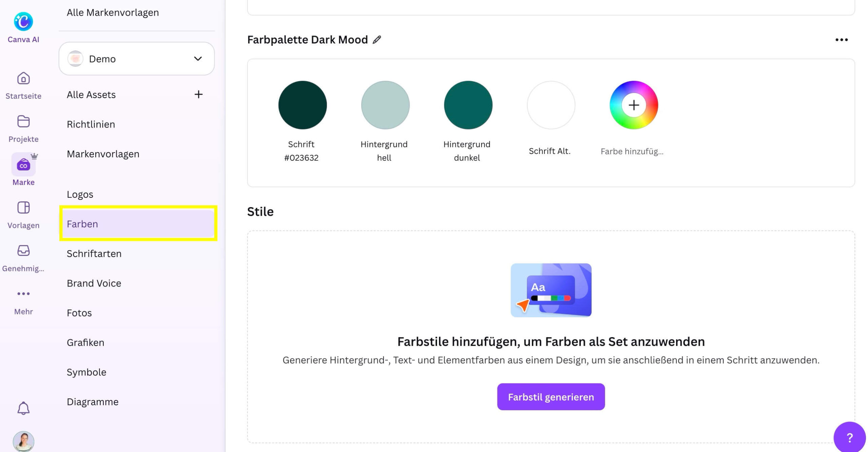This screenshot has width=868, height=452.
Task: Open the Projekte folder icon
Action: tap(23, 121)
